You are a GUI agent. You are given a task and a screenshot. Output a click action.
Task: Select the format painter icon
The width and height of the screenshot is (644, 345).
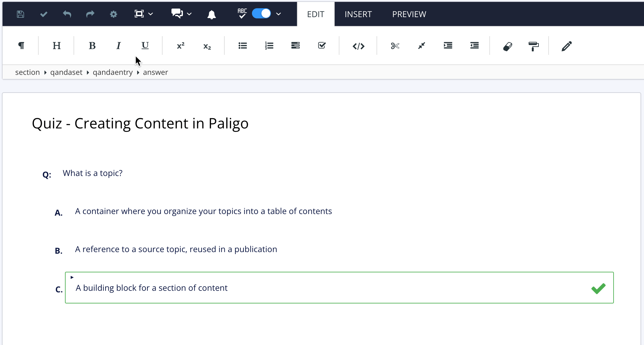534,46
